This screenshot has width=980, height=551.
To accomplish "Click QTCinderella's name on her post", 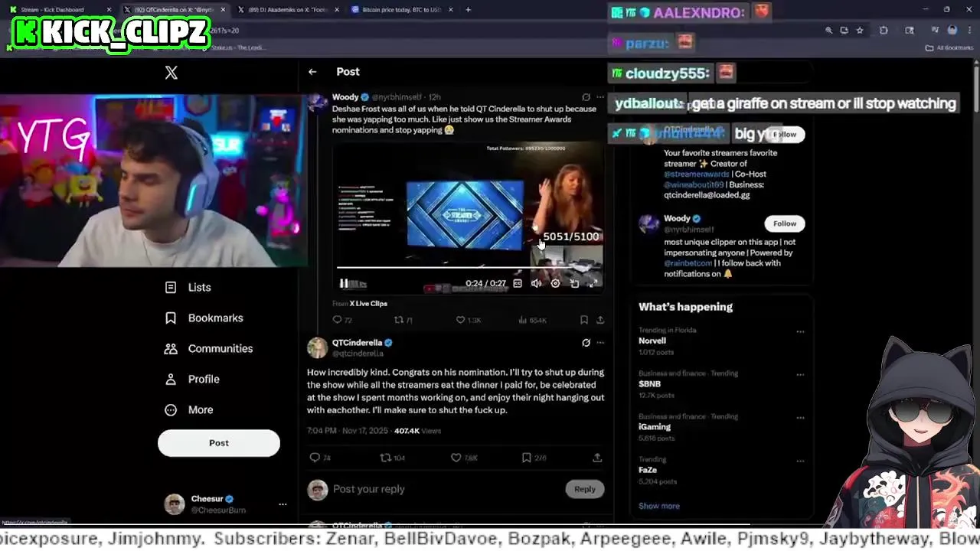I will coord(357,343).
